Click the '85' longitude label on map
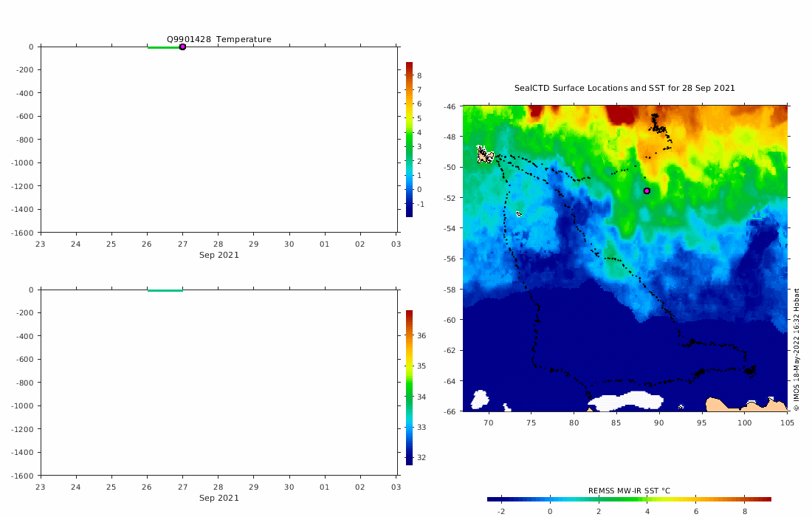812x517 pixels. [x=616, y=422]
